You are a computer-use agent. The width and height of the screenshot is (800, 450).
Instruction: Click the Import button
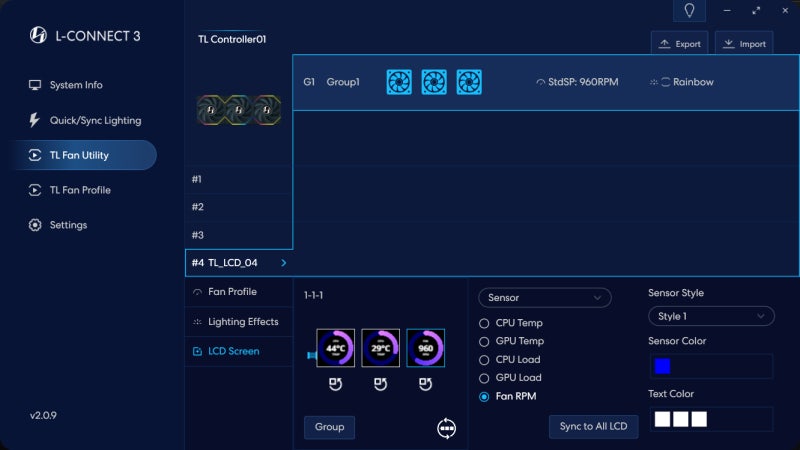point(744,44)
